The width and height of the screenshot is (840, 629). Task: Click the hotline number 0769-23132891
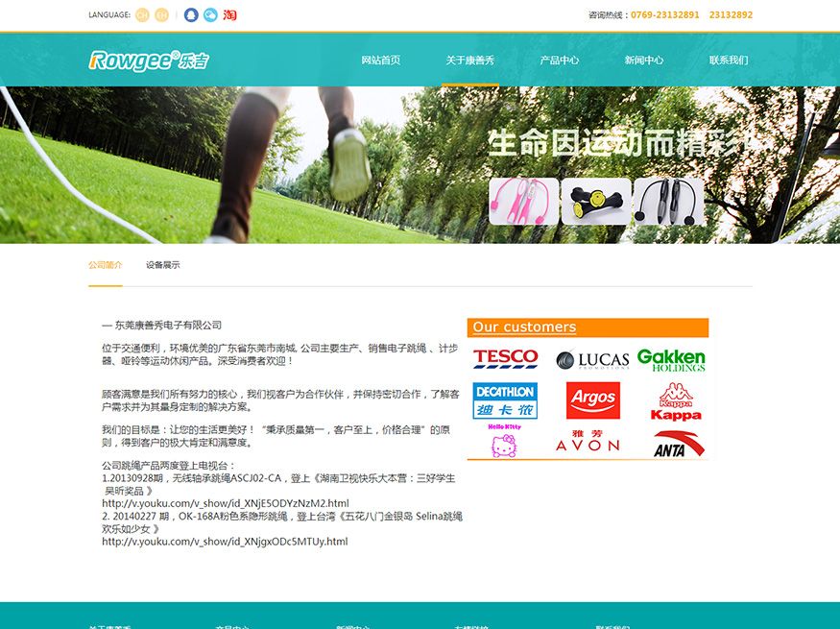pos(665,15)
